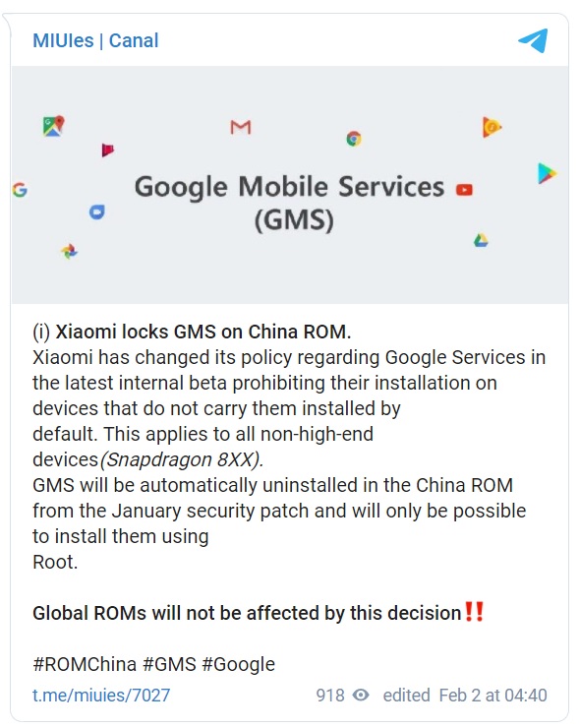Click the t.me/miuies/7027 post link
This screenshot has width=579, height=728.
pos(101,695)
